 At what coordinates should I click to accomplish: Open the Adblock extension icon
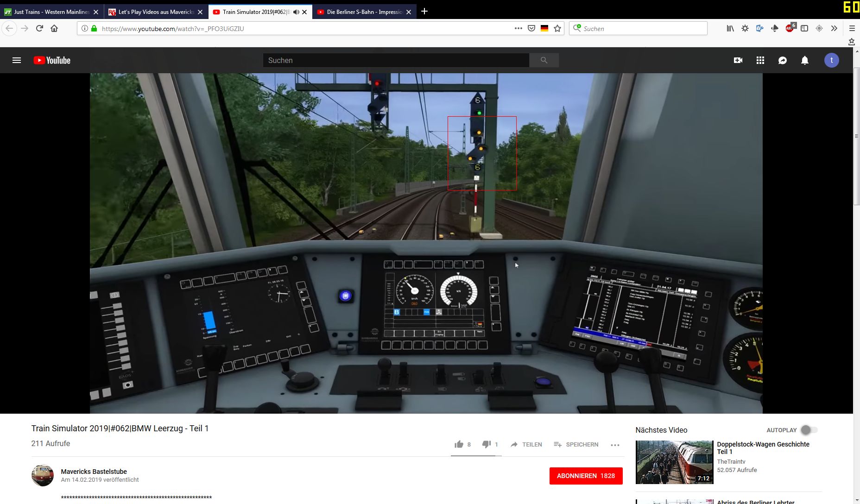point(790,28)
